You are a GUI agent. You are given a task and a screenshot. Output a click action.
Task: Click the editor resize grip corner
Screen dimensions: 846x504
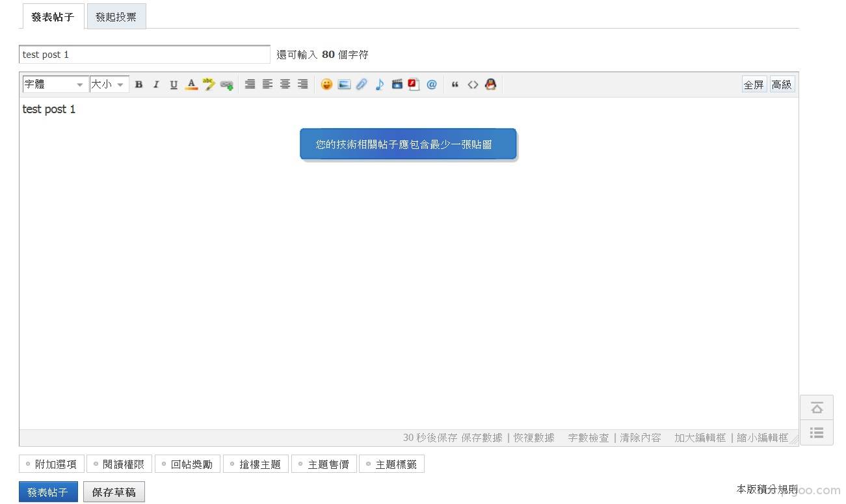794,440
